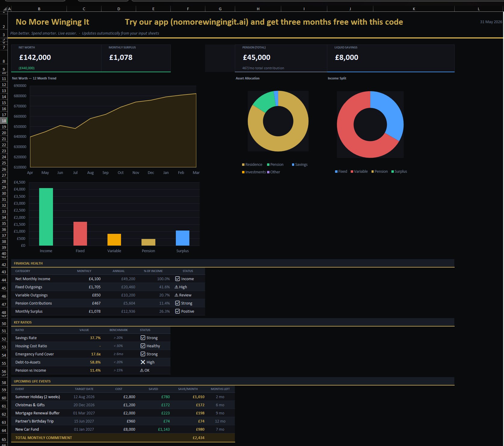Click the 467/mo total contribution note
504x446 pixels.
pyautogui.click(x=263, y=68)
